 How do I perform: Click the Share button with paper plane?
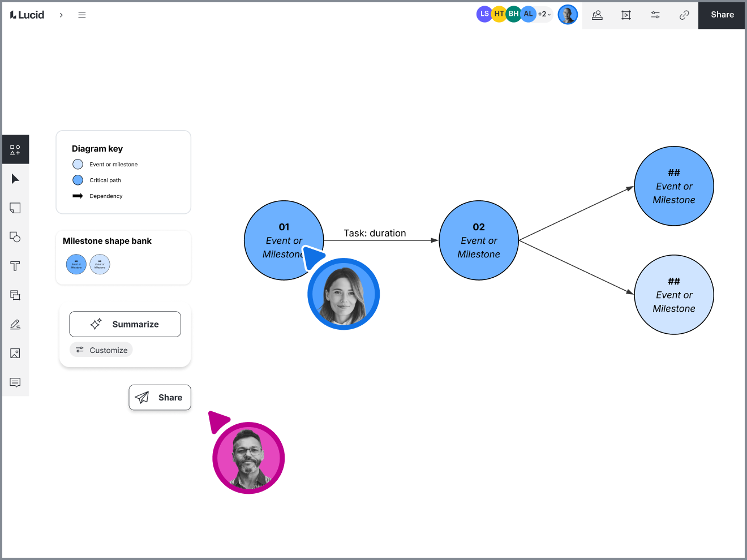tap(160, 398)
